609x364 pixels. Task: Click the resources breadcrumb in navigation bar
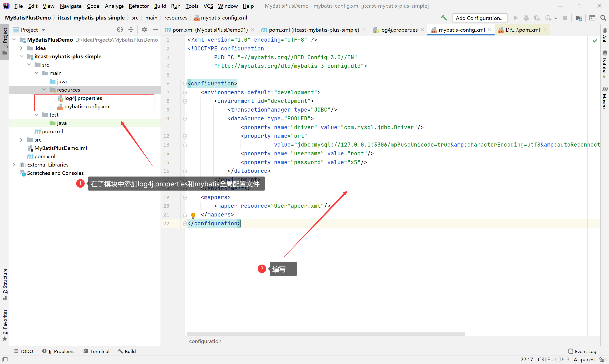pos(176,18)
